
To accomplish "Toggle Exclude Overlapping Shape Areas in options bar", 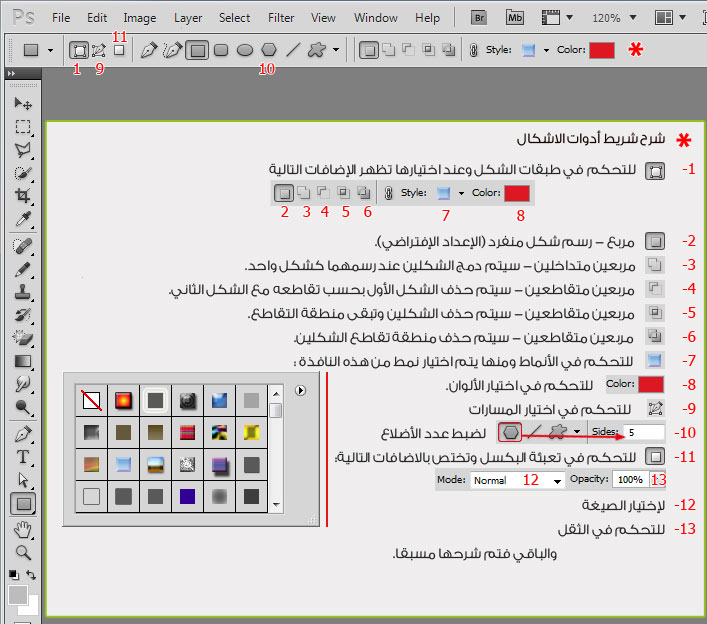I will click(449, 50).
